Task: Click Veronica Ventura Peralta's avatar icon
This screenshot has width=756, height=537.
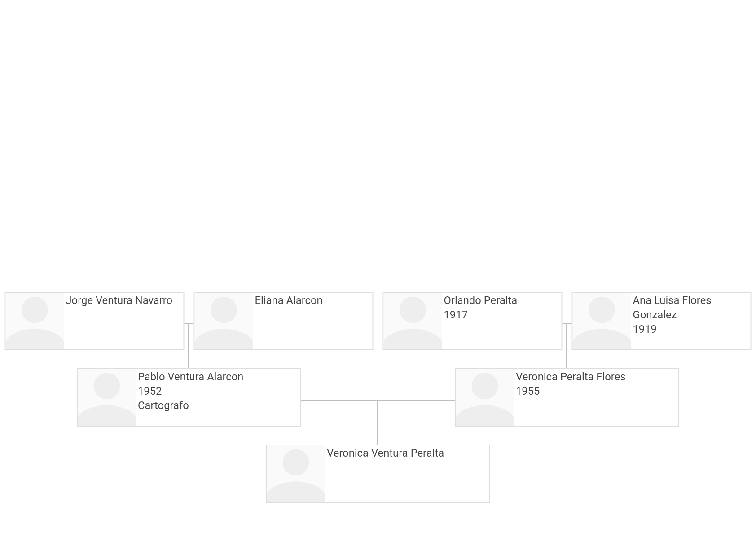Action: click(296, 474)
